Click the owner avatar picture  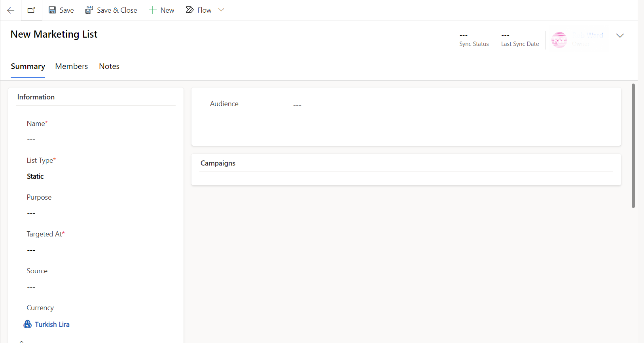coord(559,40)
